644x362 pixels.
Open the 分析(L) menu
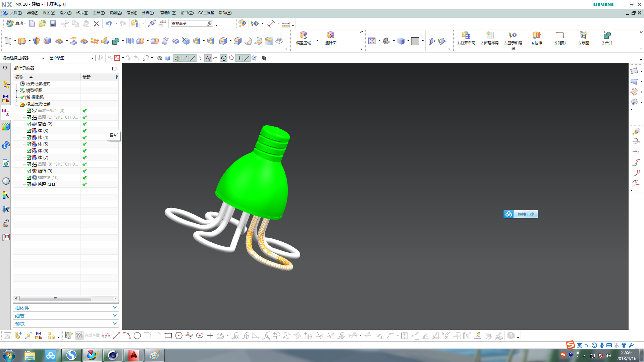pos(148,13)
